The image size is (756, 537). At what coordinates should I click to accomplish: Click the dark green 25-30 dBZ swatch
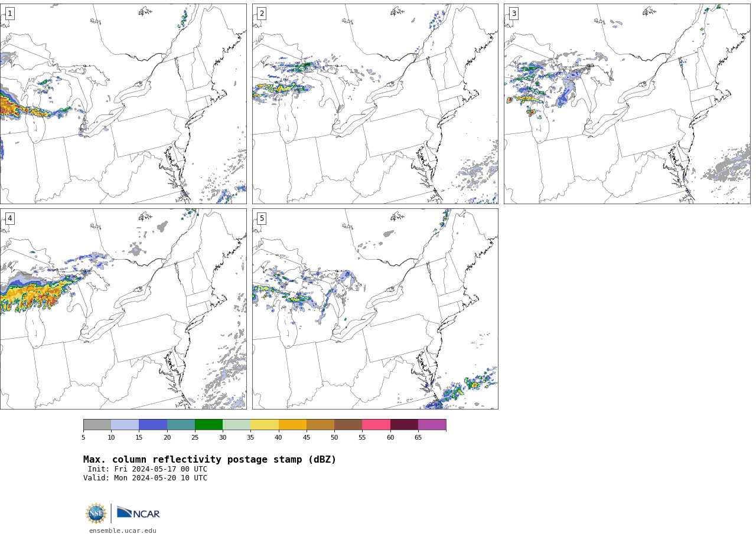(x=208, y=425)
